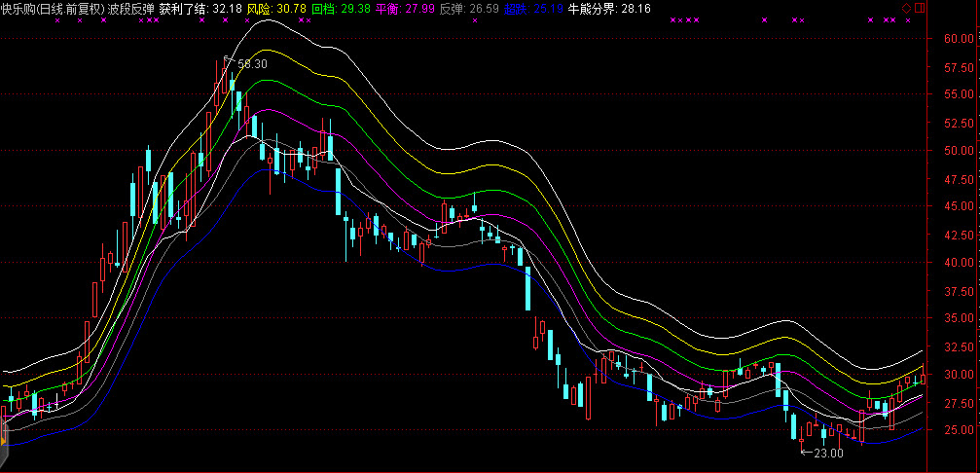Click the 50.00 price axis label
Screen dimensions: 980x473
[959, 151]
